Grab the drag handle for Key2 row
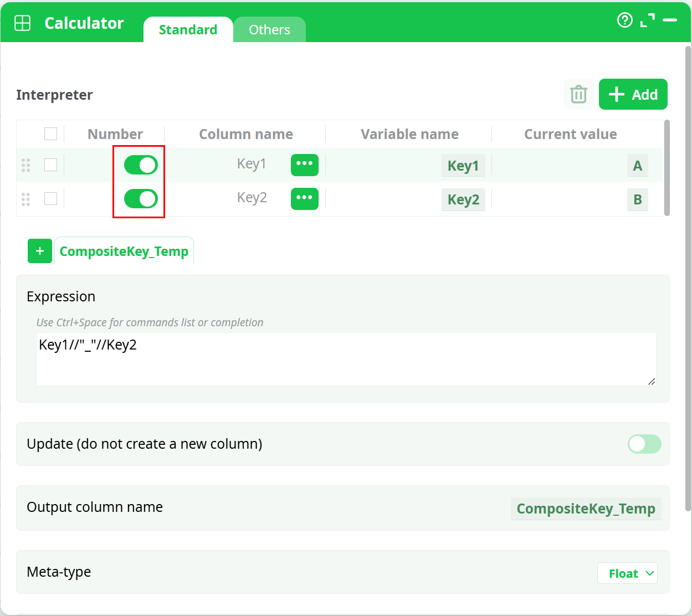Image resolution: width=692 pixels, height=616 pixels. click(25, 199)
